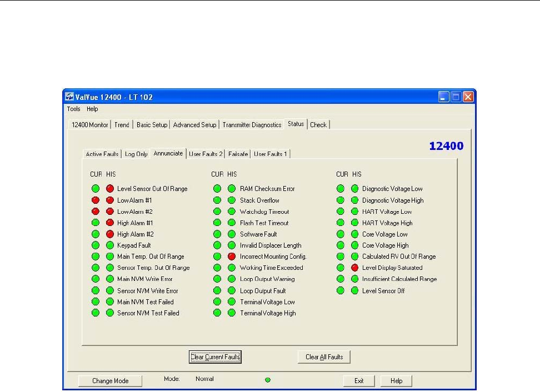Click green HIS indicator for Stack Overflow
The width and height of the screenshot is (540, 392).
pos(232,200)
